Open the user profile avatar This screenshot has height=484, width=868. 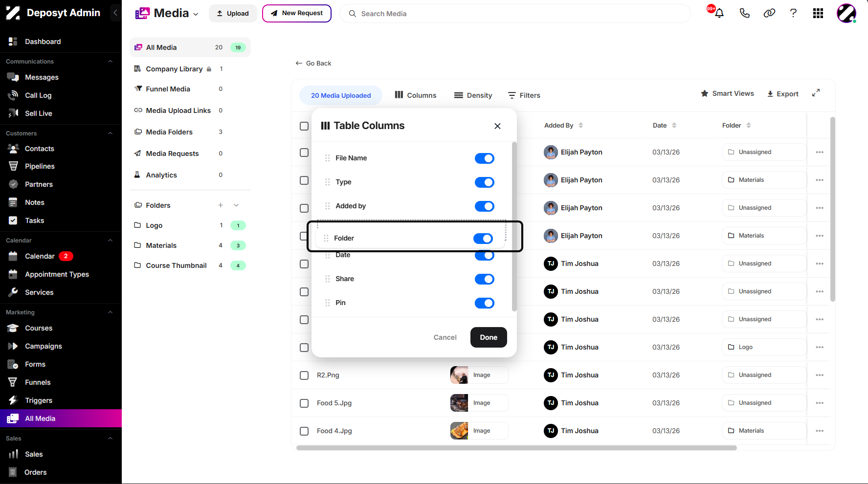click(846, 13)
